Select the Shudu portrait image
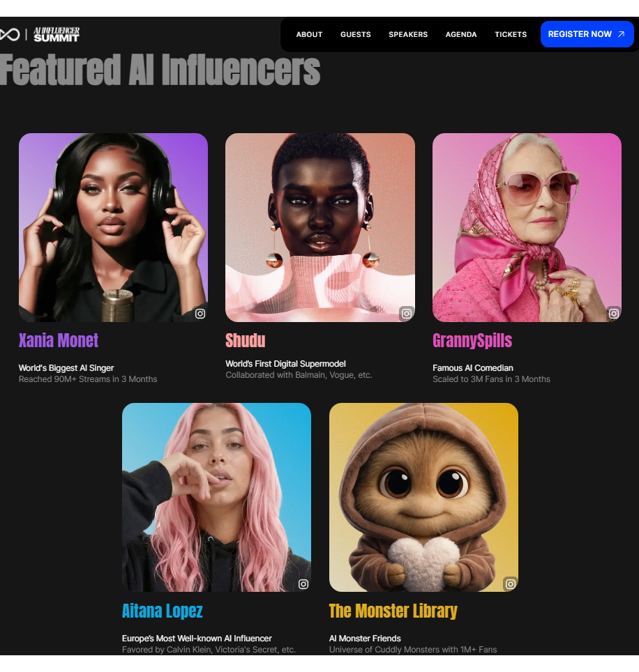639x672 pixels. pyautogui.click(x=320, y=227)
